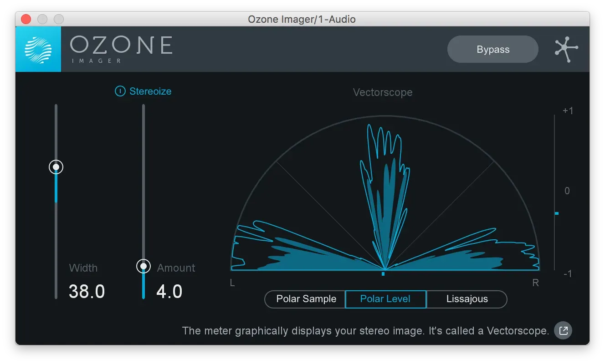Viewport: 605px width, 364px height.
Task: Reselect the Polar Level tab
Action: tap(385, 299)
